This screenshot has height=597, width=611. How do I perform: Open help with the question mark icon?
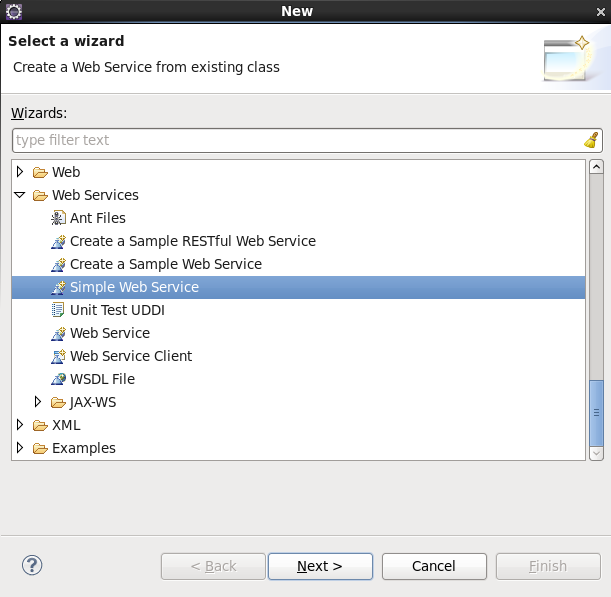coord(32,565)
